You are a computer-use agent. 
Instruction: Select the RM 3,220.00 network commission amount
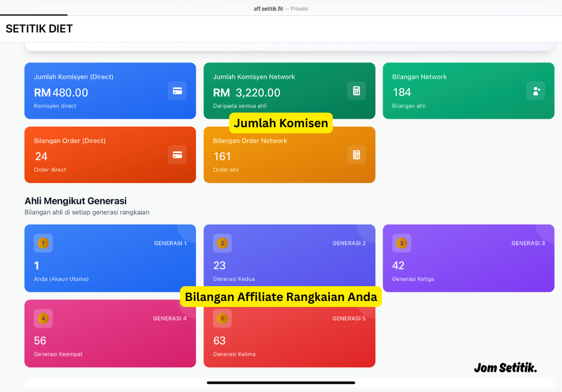coord(246,93)
